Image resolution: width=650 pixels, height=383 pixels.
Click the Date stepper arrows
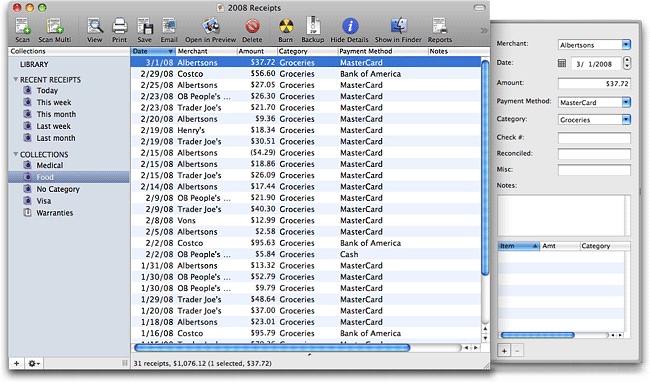(627, 63)
